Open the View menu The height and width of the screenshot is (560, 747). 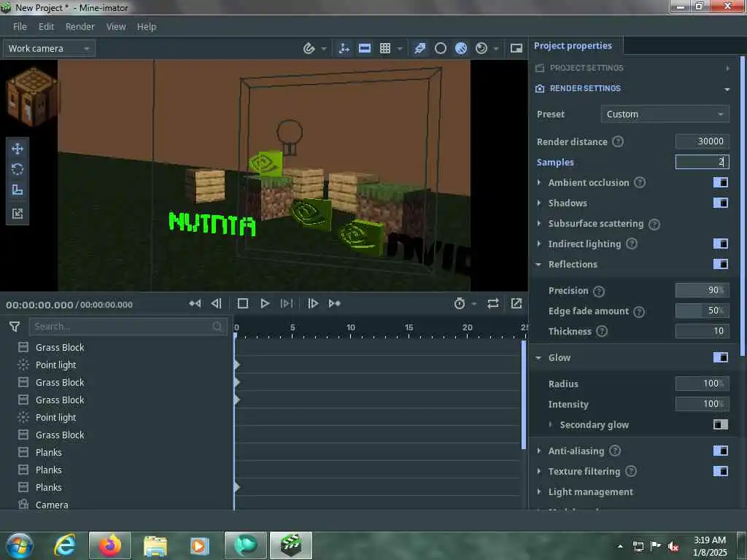pyautogui.click(x=116, y=27)
